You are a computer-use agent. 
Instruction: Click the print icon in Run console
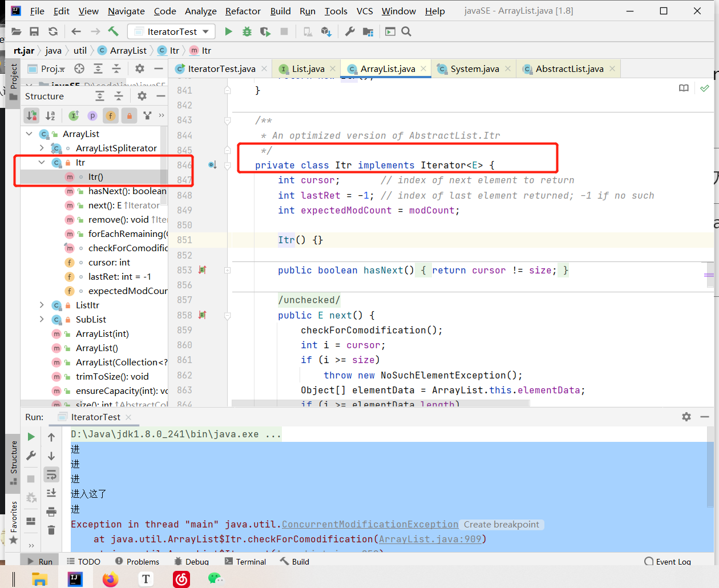point(51,511)
